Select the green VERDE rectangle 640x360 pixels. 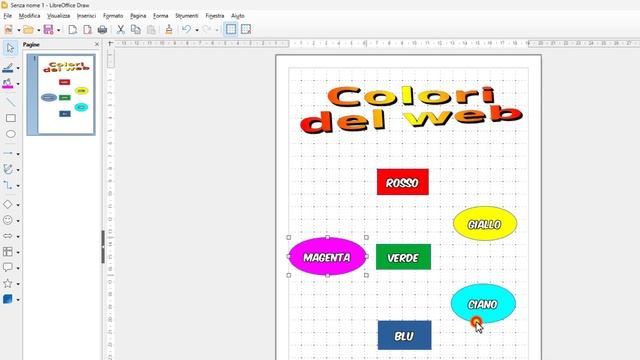click(403, 257)
